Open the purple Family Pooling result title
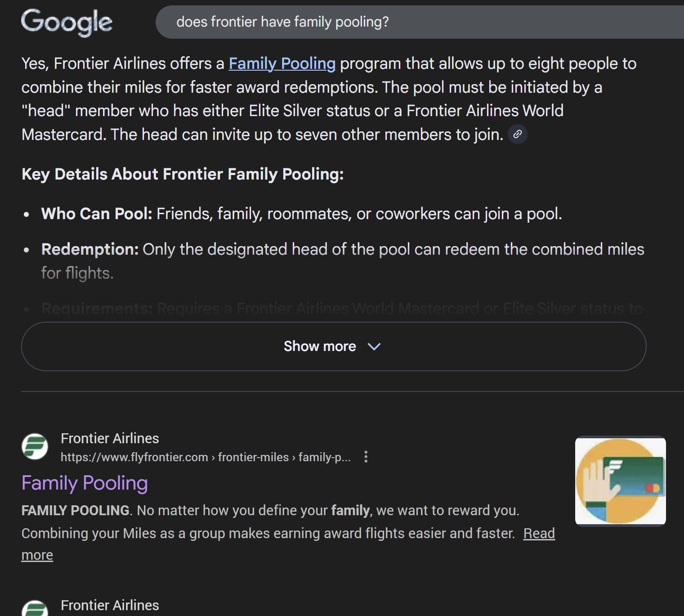This screenshot has height=616, width=684. pyautogui.click(x=85, y=483)
